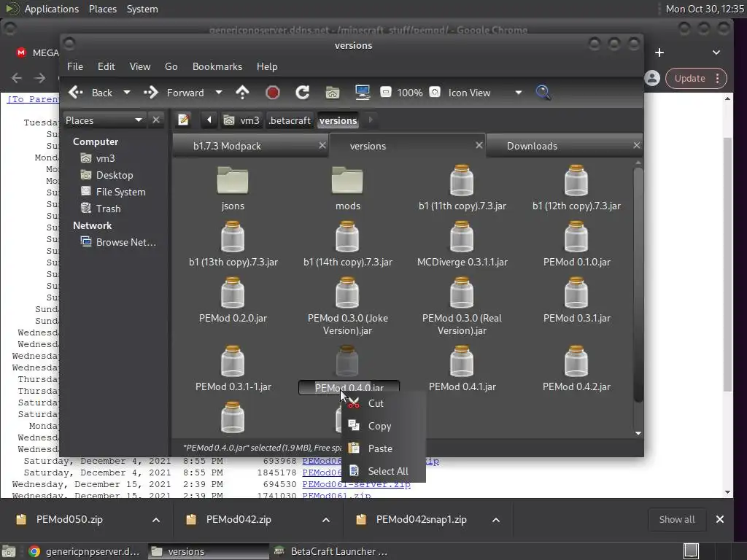The width and height of the screenshot is (747, 560).
Task: Select the MCDiverge 0.3.1.1.jar file icon
Action: pos(462,237)
